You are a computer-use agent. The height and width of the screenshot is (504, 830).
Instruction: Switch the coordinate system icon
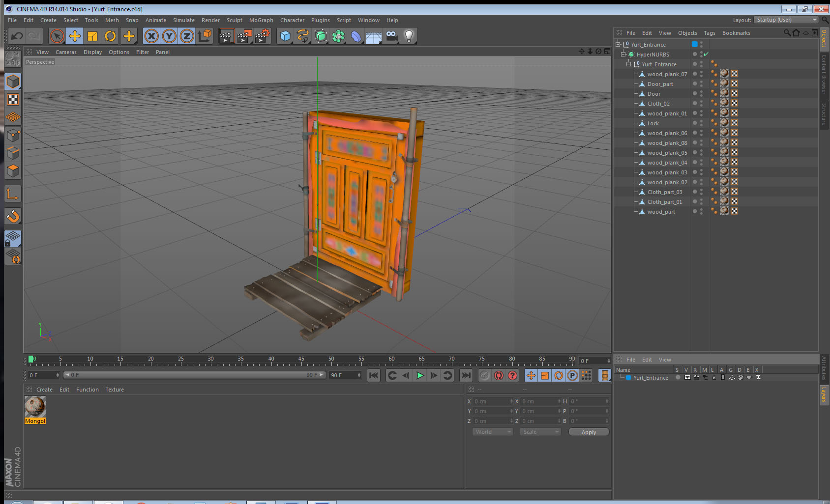[205, 36]
